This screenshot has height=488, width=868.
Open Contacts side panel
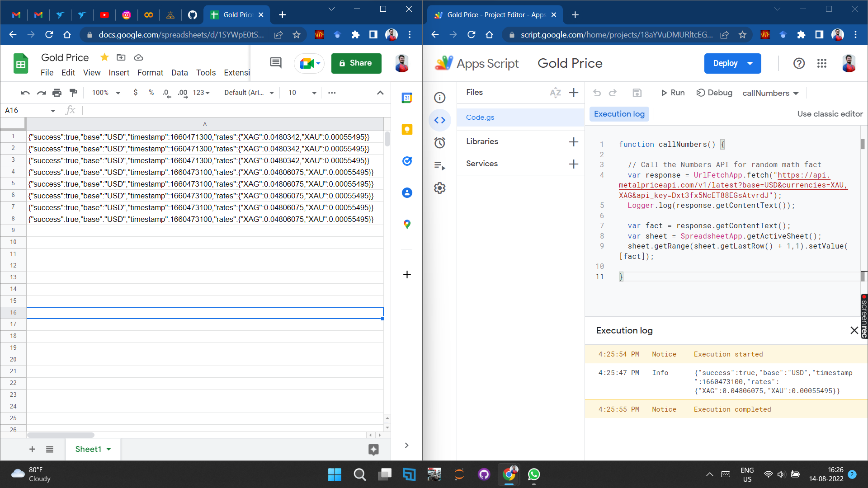pos(407,192)
